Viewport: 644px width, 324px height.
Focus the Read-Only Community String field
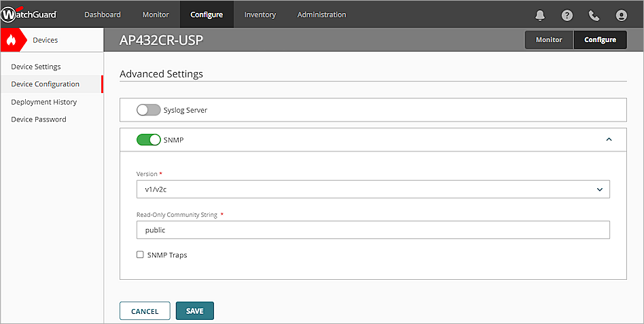click(x=373, y=230)
